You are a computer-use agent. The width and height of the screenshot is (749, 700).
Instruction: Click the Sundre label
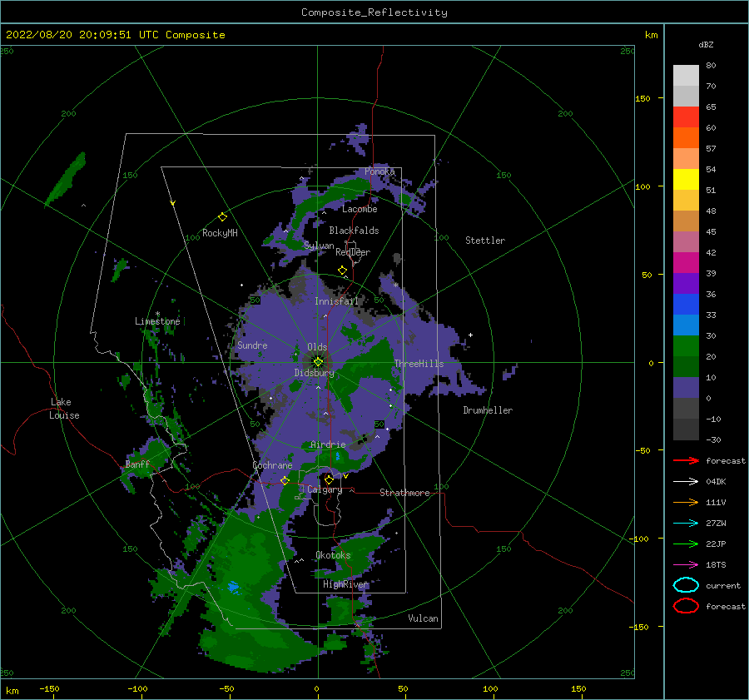point(252,345)
